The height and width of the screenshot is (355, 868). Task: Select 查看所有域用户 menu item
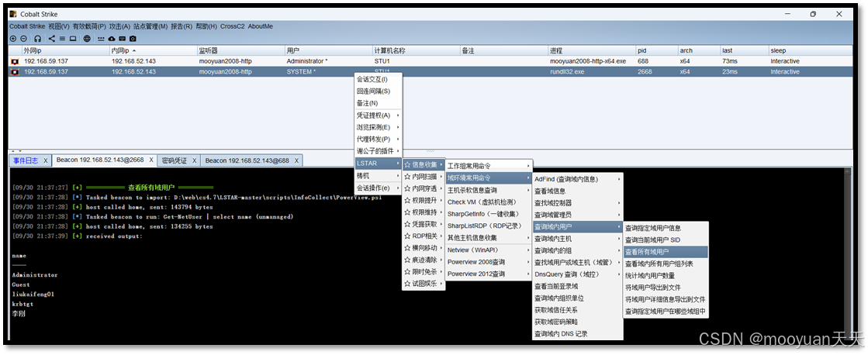coord(666,252)
